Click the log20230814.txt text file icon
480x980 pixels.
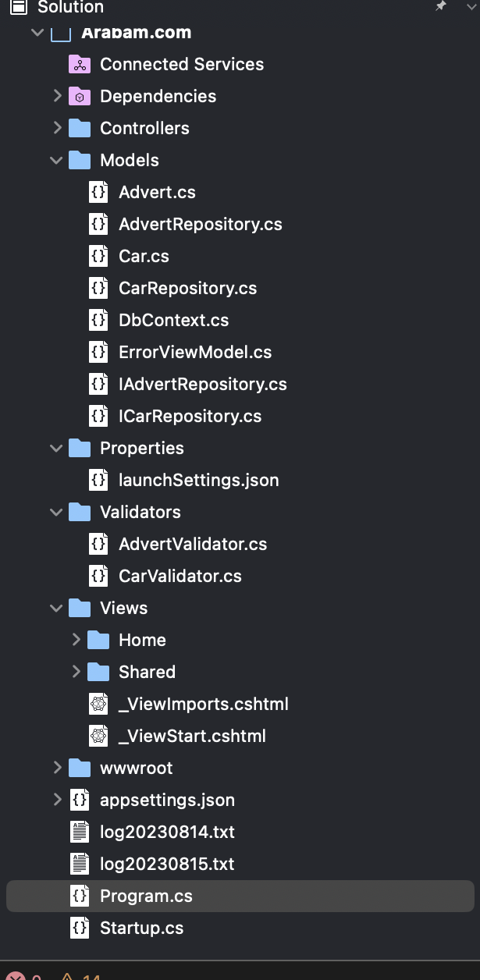(x=80, y=832)
